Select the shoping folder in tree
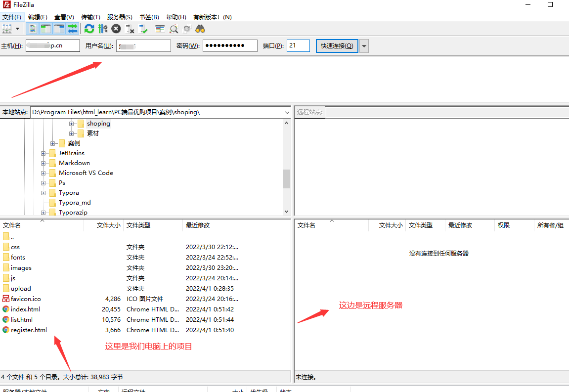 click(98, 124)
